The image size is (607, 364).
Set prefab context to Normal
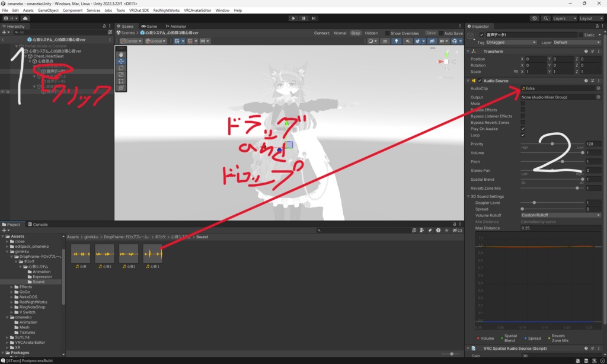tap(340, 33)
